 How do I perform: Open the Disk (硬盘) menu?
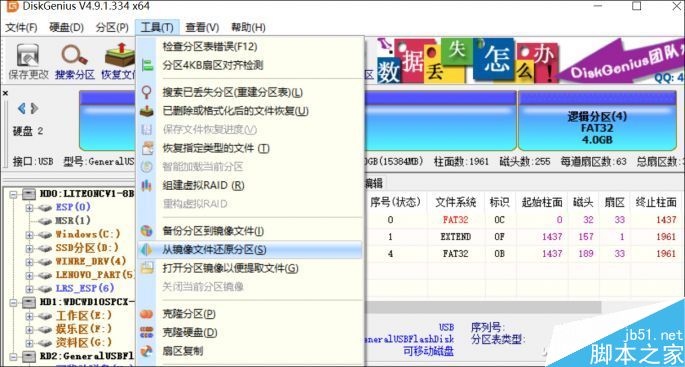click(x=66, y=28)
